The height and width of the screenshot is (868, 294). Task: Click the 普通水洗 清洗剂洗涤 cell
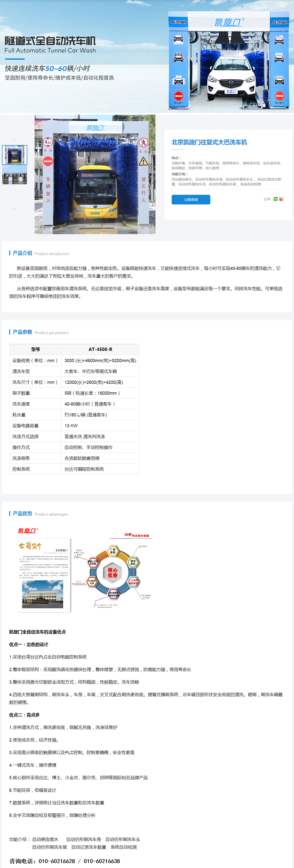pyautogui.click(x=100, y=436)
